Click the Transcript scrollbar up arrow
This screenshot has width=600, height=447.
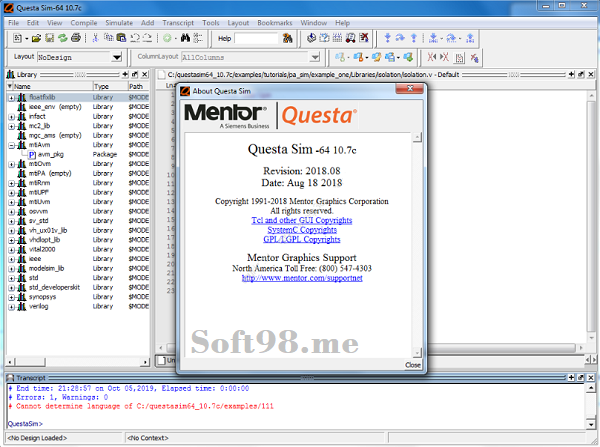pos(591,388)
